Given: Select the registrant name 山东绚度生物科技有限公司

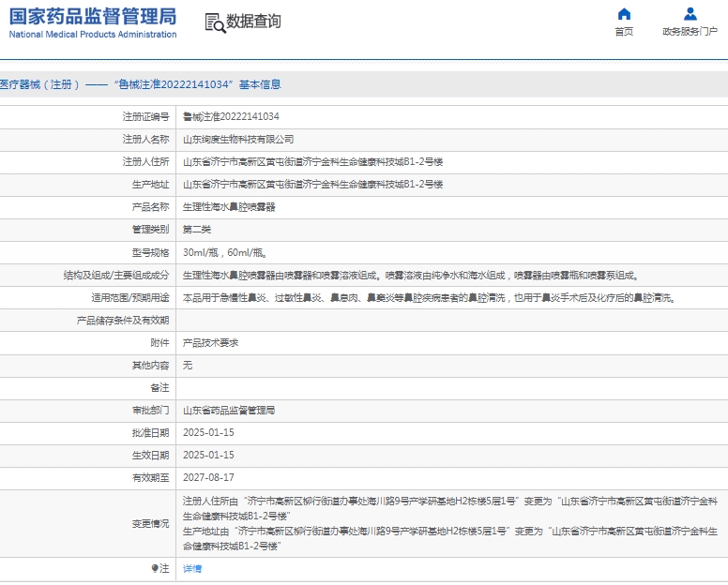Looking at the screenshot, I should [238, 139].
